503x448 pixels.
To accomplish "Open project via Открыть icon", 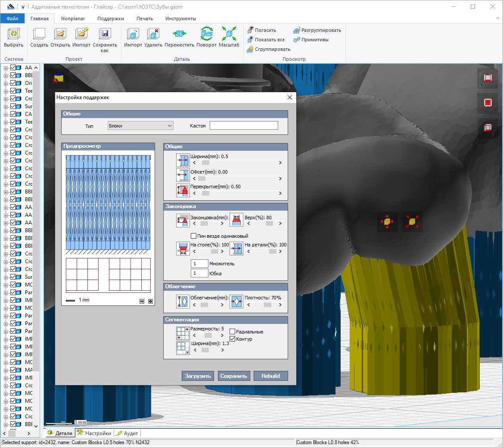I will click(60, 34).
